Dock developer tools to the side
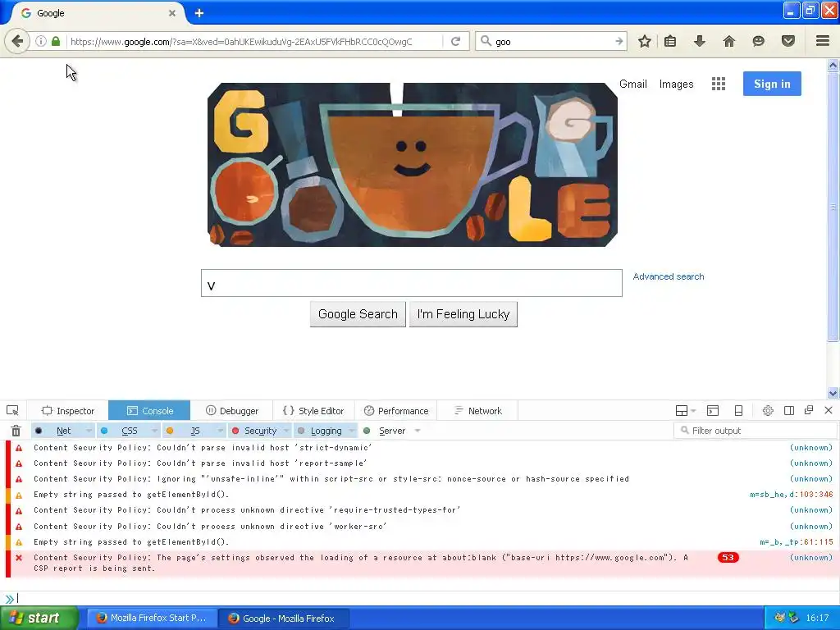The height and width of the screenshot is (630, 840). [x=788, y=411]
